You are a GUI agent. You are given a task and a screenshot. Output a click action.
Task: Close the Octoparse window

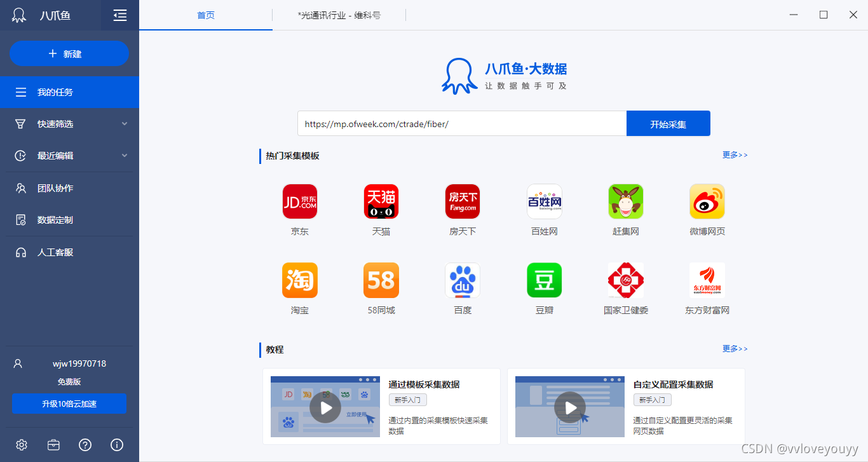(x=853, y=15)
